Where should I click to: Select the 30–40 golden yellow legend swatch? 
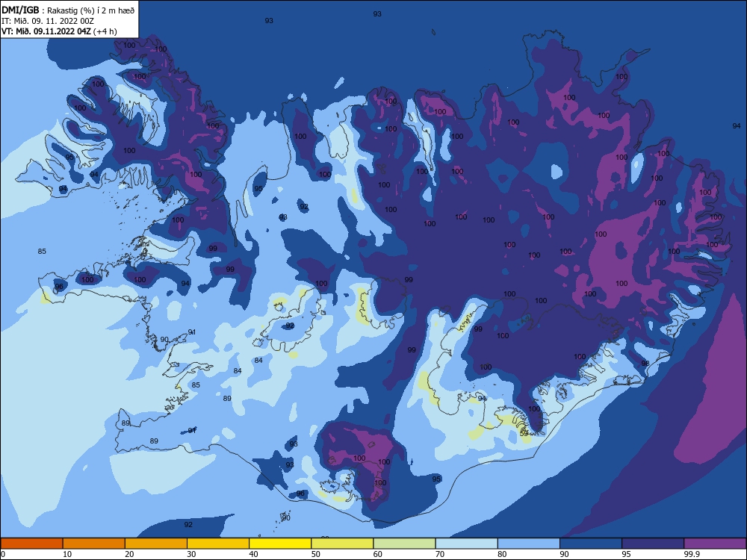pos(218,544)
